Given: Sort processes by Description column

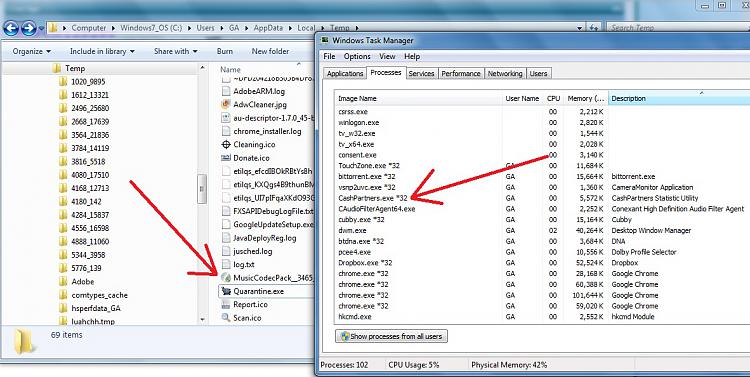Looking at the screenshot, I should click(679, 99).
